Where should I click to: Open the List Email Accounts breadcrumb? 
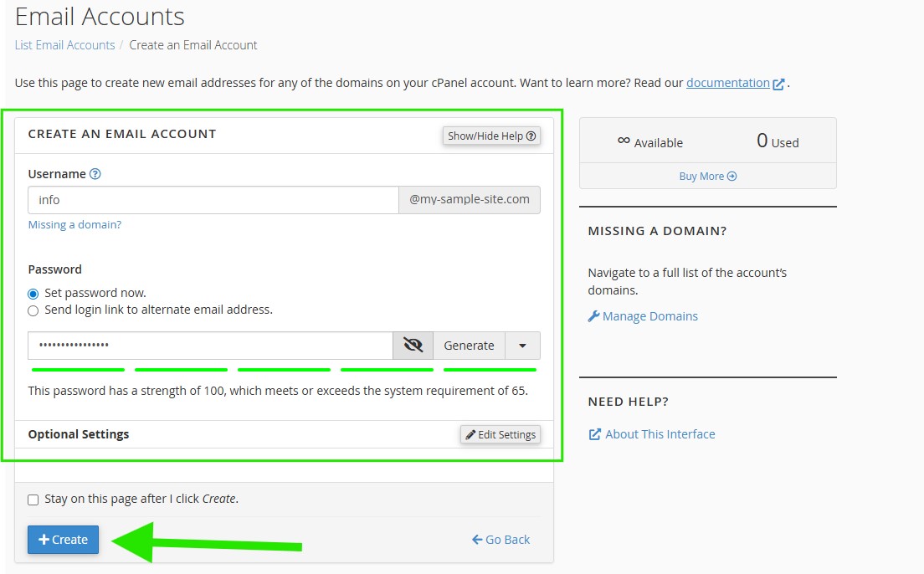point(64,45)
